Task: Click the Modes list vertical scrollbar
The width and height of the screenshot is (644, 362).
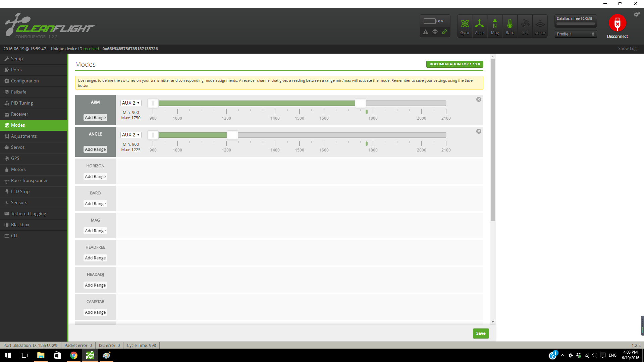Action: [493, 140]
